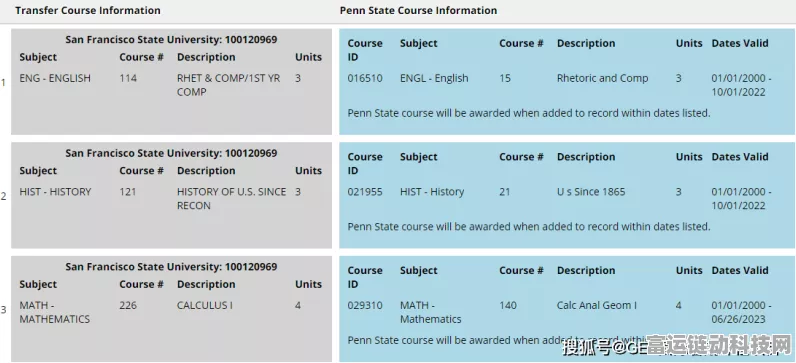Click the MATH - MATHEMATICS transfer subject

click(x=55, y=312)
